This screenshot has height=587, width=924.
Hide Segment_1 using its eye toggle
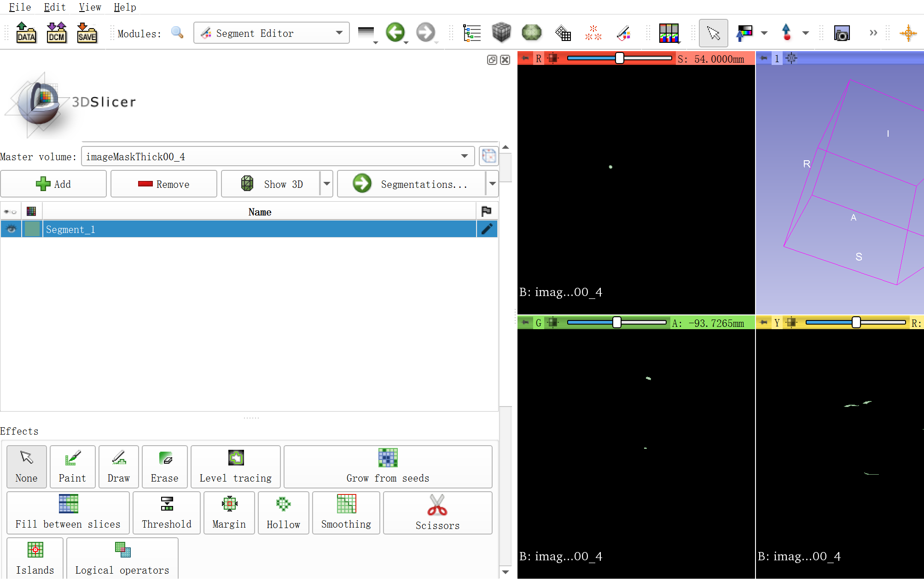[10, 229]
